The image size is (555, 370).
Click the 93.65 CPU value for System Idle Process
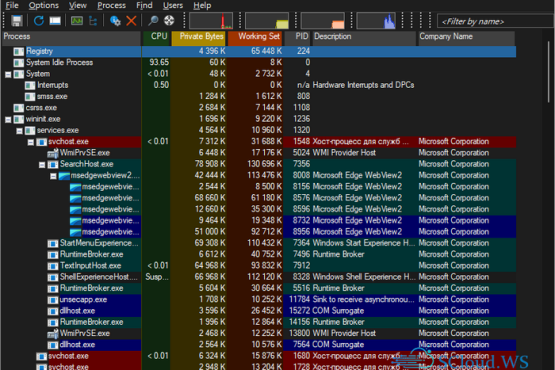(x=159, y=63)
